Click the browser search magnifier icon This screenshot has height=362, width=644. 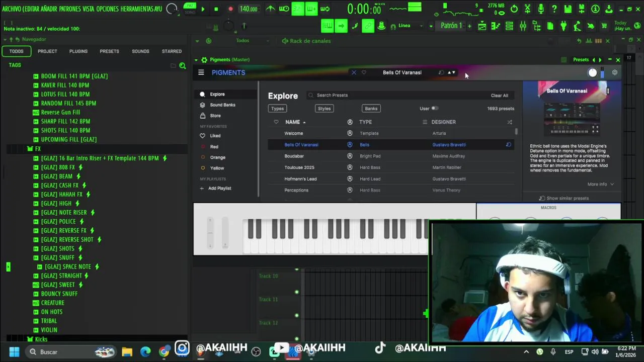(x=182, y=65)
